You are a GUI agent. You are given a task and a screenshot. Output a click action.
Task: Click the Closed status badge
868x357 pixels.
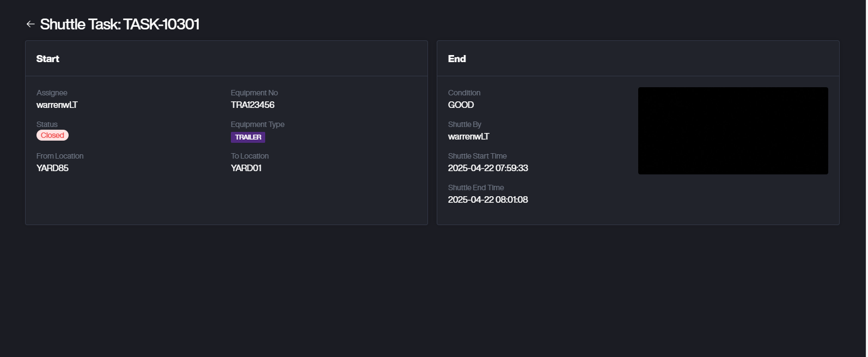coord(52,135)
